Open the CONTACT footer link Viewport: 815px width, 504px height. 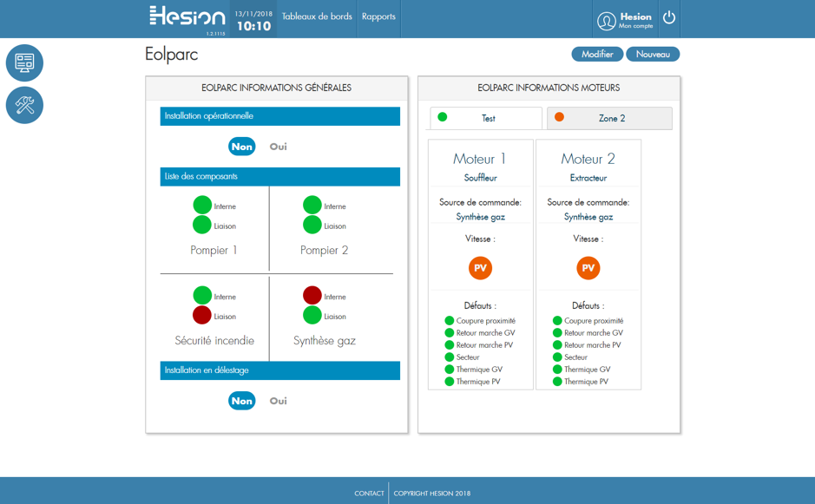click(369, 493)
